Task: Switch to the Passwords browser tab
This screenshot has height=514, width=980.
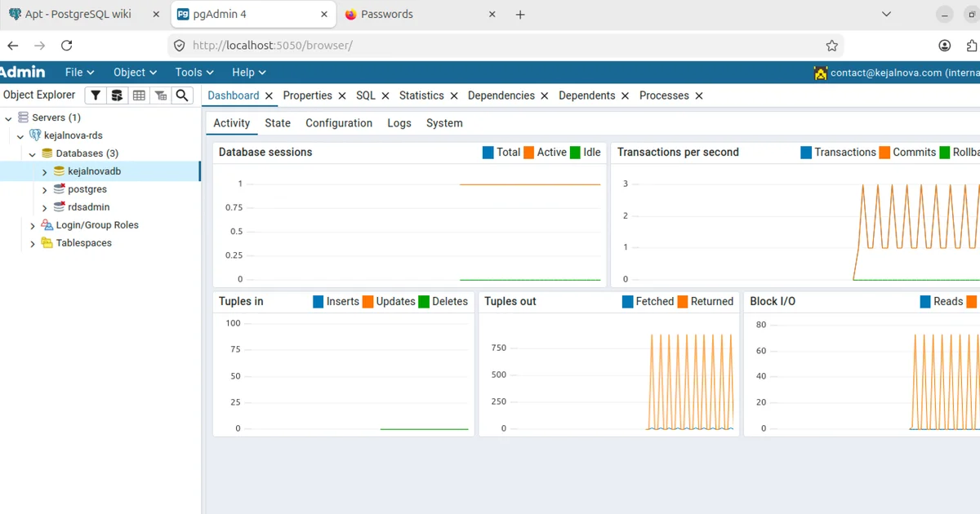Action: point(421,15)
